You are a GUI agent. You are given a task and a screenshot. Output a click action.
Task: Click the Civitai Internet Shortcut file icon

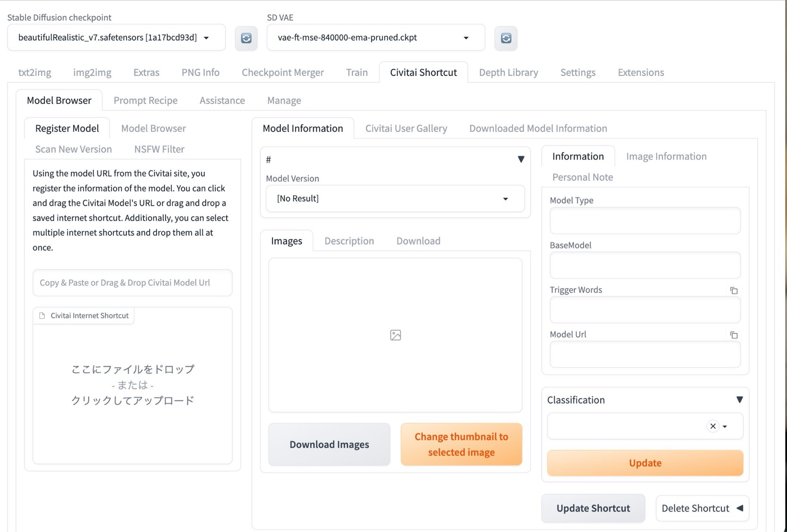pyautogui.click(x=42, y=315)
